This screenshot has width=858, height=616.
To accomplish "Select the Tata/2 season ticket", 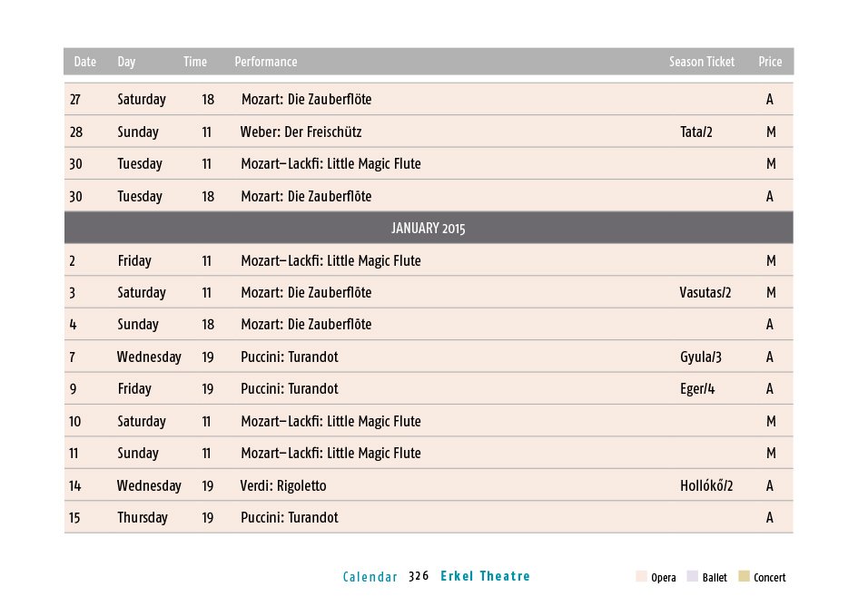I will [x=696, y=132].
